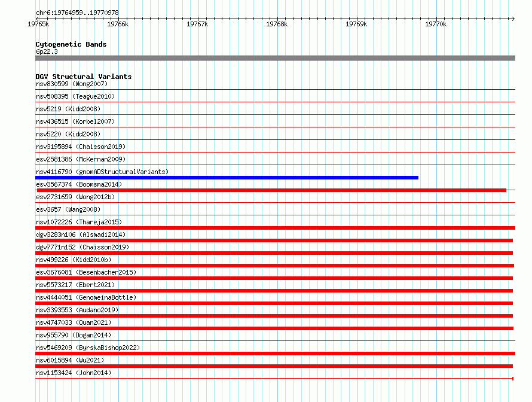Open nsv4444051 (GenomeinaBottle) variant

[x=86, y=297]
